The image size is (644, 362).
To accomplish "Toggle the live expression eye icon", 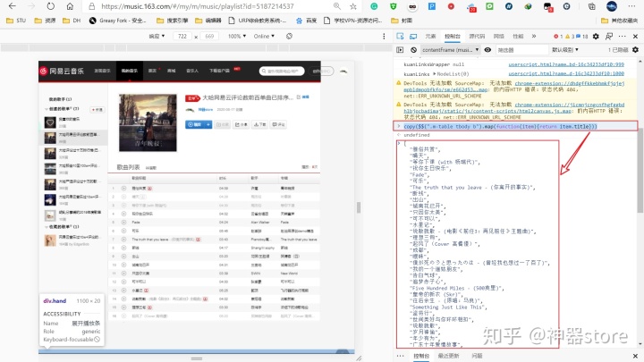I will pyautogui.click(x=487, y=50).
